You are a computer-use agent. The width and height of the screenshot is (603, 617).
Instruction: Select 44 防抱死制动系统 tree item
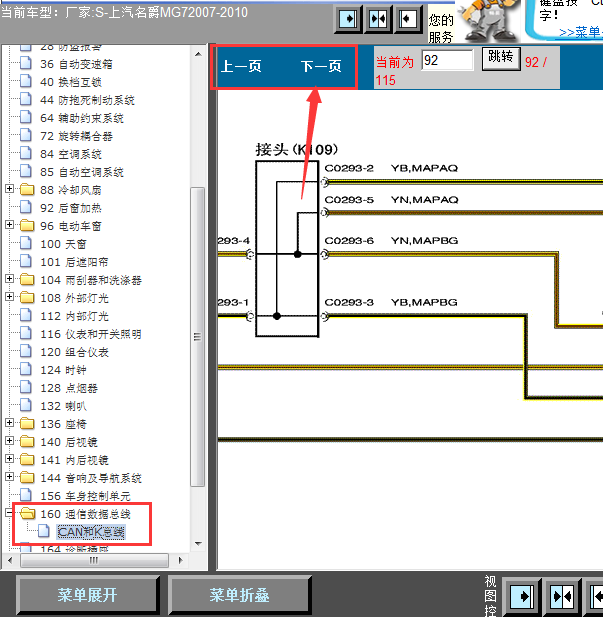[87, 100]
